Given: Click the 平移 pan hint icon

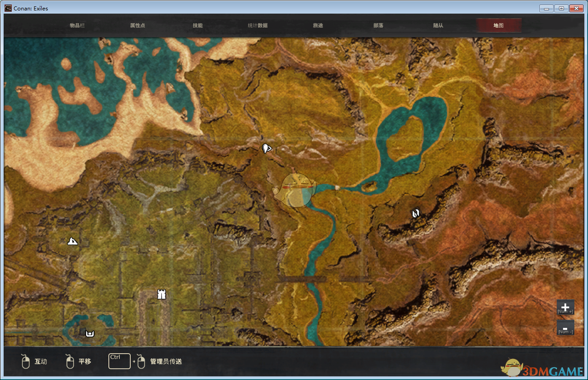Looking at the screenshot, I should point(70,361).
